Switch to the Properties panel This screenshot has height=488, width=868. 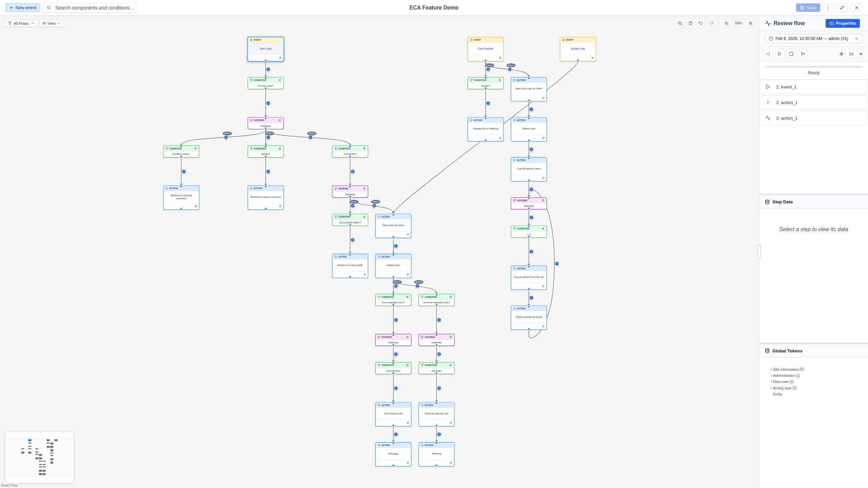[x=843, y=23]
